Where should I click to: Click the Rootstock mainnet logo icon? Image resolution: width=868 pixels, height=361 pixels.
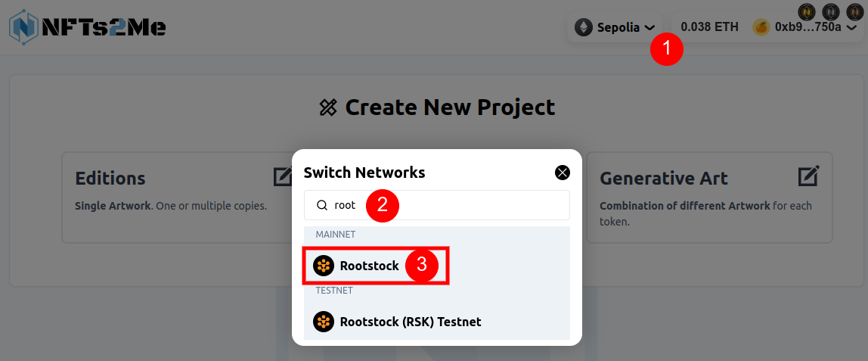324,266
